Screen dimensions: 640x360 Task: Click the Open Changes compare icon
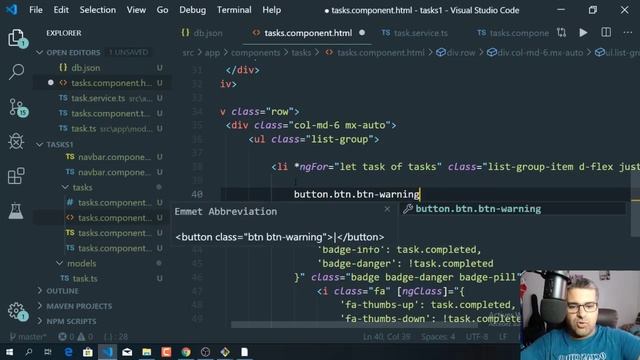(x=562, y=33)
